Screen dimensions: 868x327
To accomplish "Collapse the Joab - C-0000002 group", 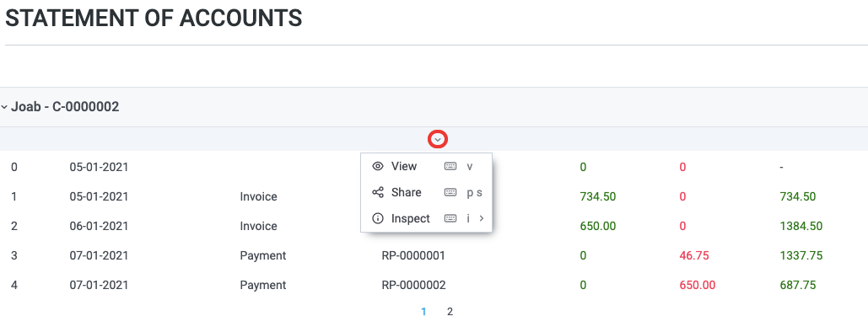I will (4, 107).
